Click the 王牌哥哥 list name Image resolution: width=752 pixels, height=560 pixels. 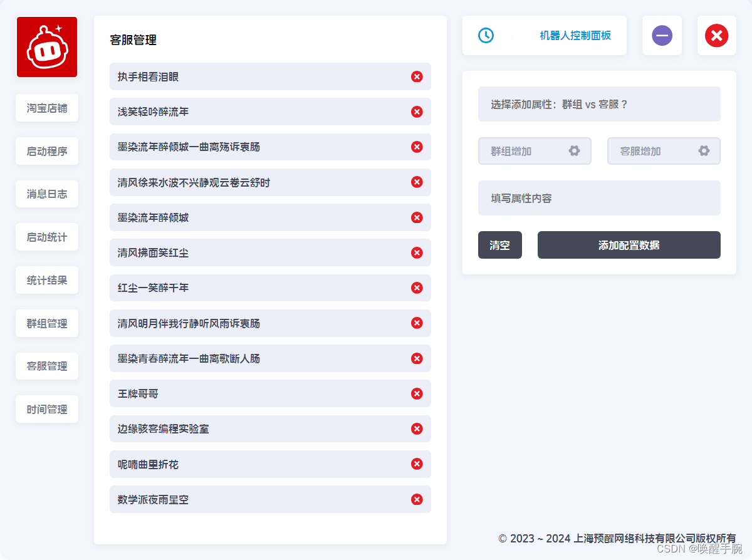pyautogui.click(x=138, y=393)
